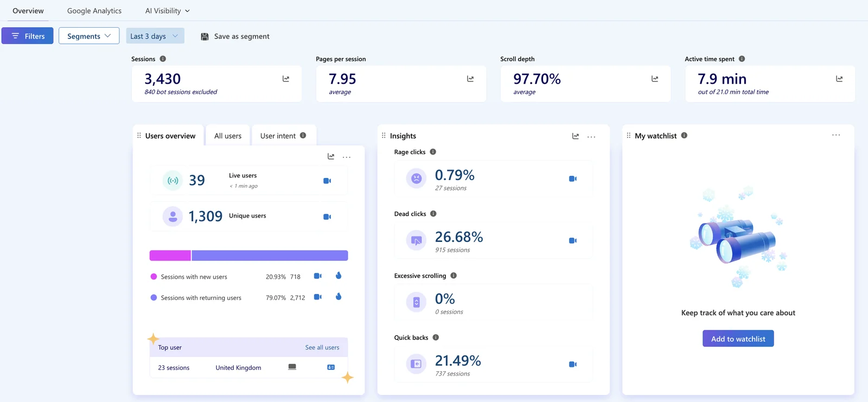Select the Users overview tab
The image size is (868, 402).
tap(168, 136)
